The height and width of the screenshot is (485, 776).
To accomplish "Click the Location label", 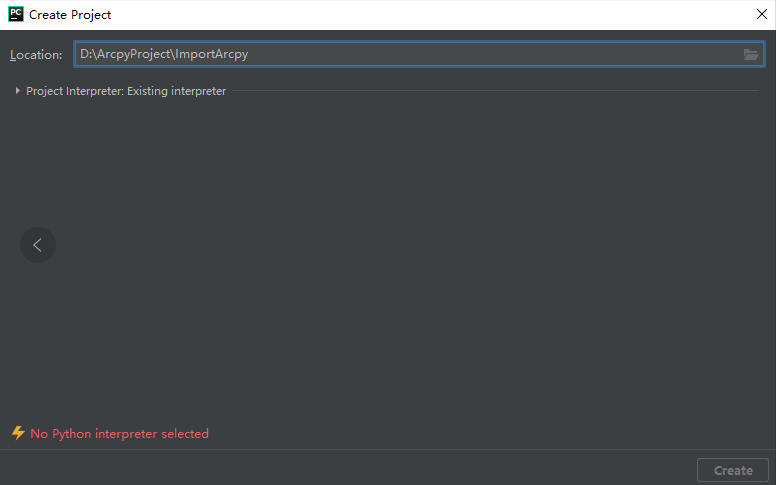I will pyautogui.click(x=36, y=55).
